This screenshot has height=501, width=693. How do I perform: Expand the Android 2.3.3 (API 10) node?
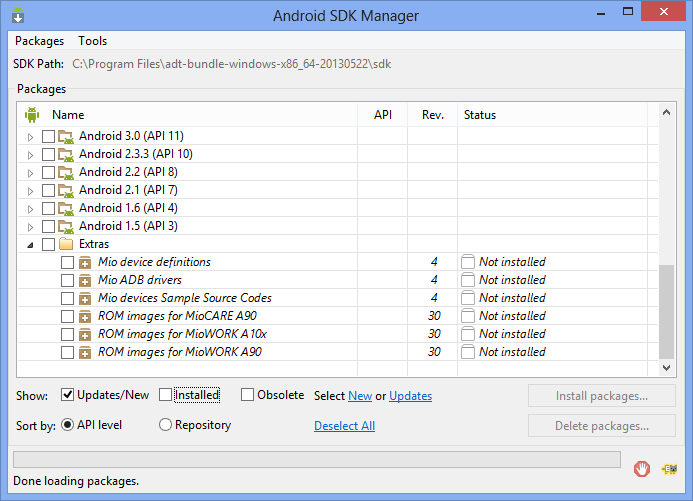point(30,155)
